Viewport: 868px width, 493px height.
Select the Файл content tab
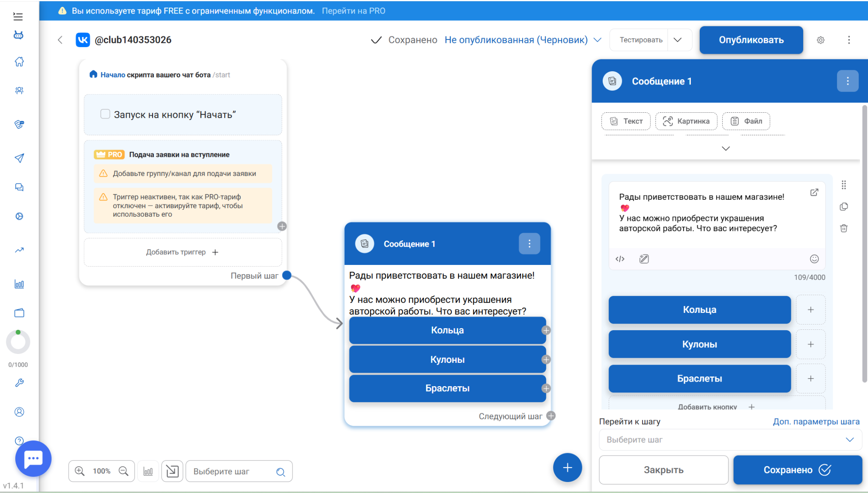pos(746,121)
